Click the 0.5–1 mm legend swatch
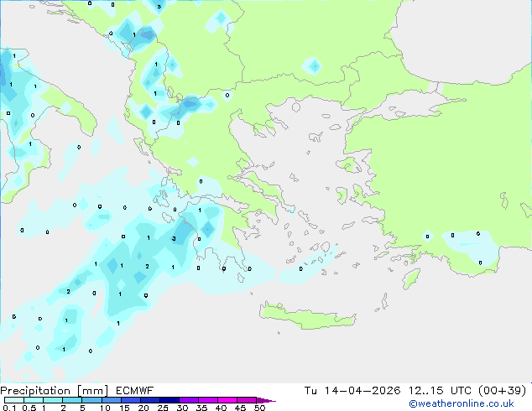 (34, 400)
